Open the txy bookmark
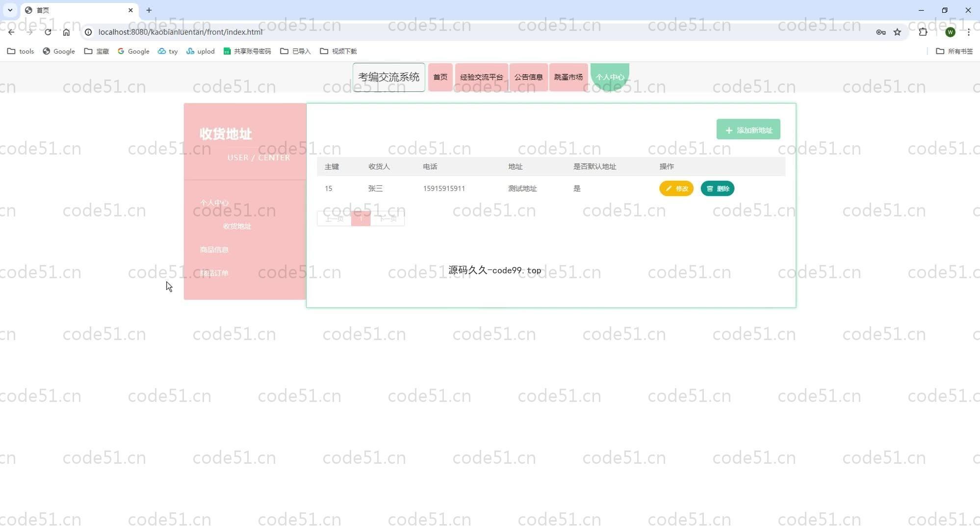Viewport: 980px width, 530px height. [x=168, y=51]
